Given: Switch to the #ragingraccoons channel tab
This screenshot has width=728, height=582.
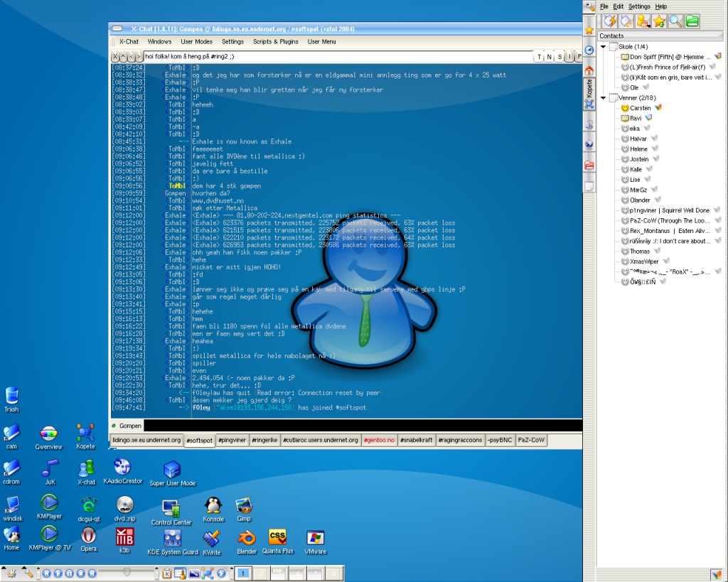Looking at the screenshot, I should click(x=460, y=440).
